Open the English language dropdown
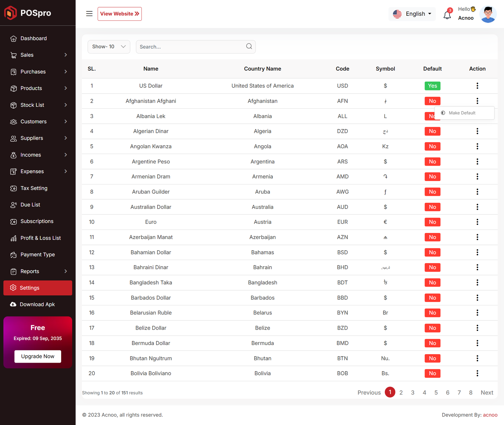The image size is (504, 425). pyautogui.click(x=412, y=14)
